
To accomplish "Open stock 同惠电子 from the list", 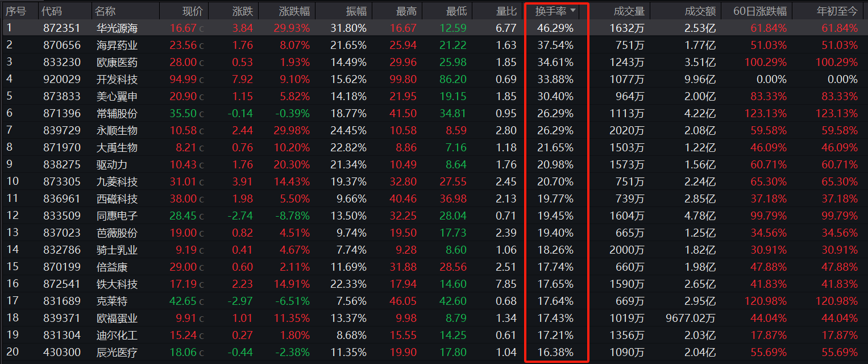I will click(117, 216).
